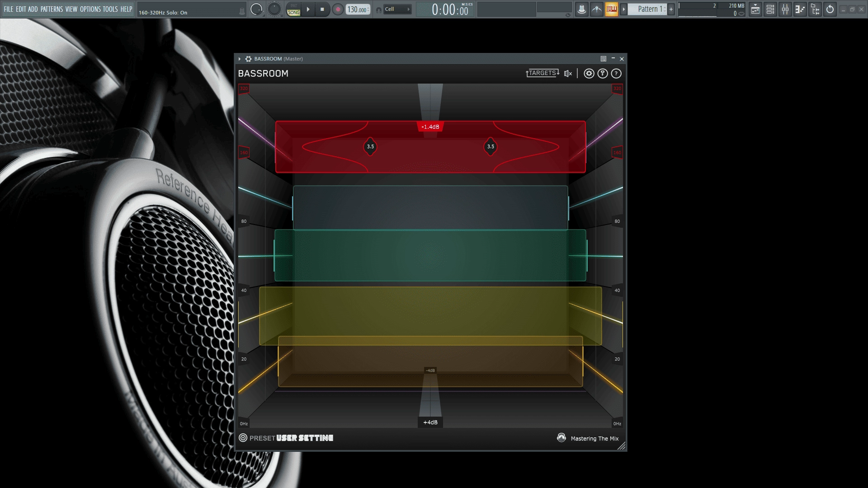Expand the BASSROOM plugin window menu arrow

[240, 59]
